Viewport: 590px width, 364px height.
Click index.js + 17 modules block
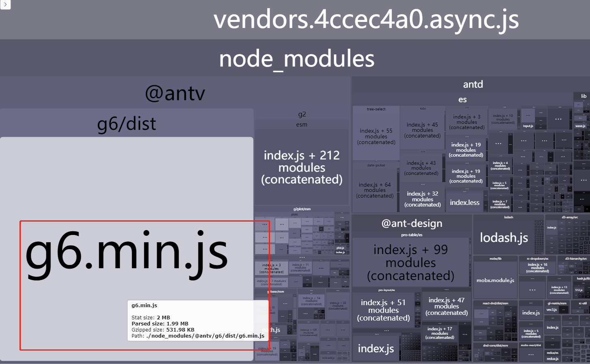point(439,333)
